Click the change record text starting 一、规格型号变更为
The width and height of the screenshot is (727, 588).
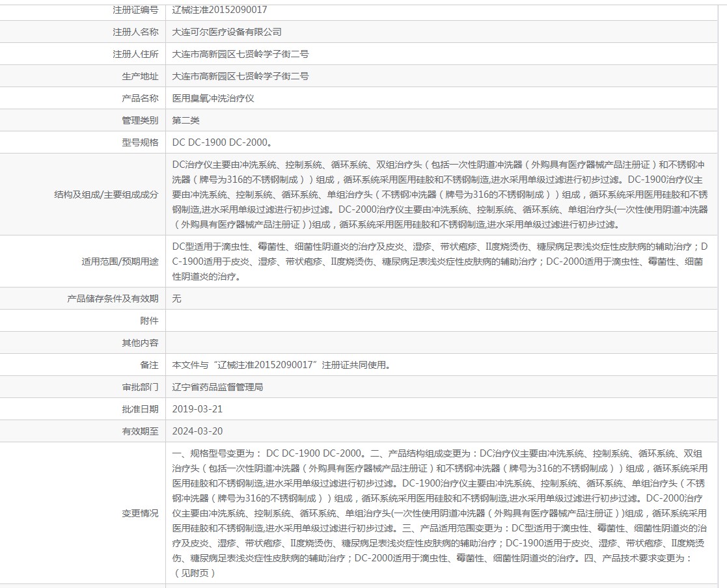(x=440, y=513)
